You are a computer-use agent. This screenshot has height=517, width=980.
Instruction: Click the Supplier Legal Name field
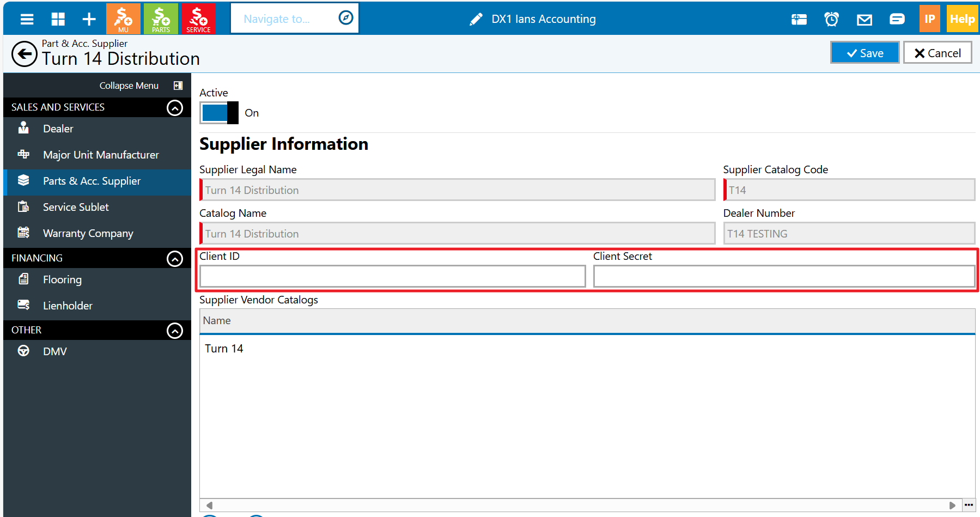458,190
